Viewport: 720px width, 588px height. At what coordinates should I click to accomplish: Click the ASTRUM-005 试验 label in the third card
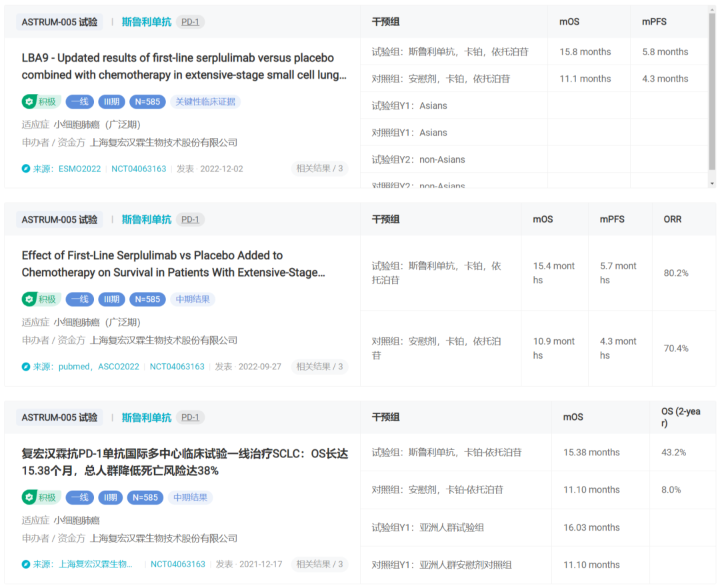pos(59,417)
